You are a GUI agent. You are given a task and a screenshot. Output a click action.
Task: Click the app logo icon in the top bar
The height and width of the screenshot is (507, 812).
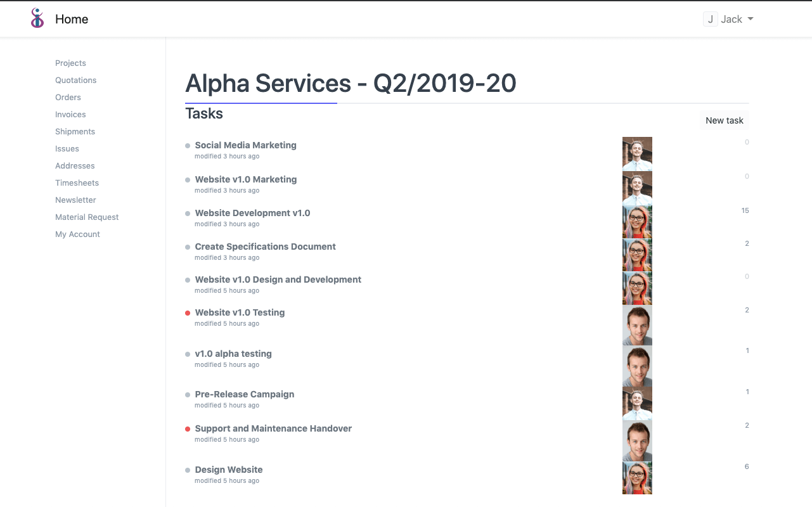click(36, 18)
